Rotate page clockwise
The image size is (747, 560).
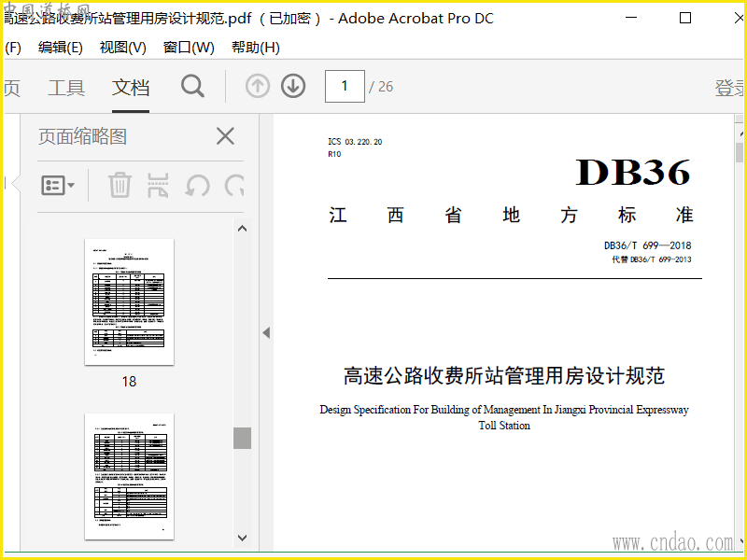pos(234,185)
